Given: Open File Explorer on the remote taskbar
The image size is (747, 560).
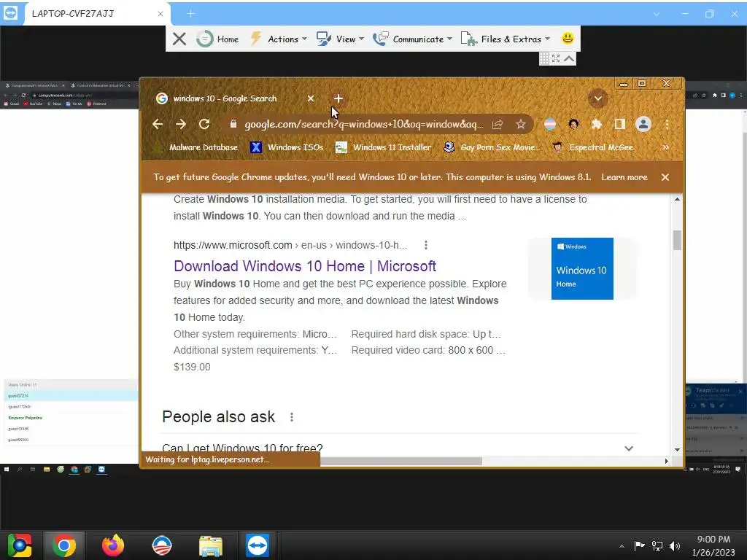Looking at the screenshot, I should [47, 470].
